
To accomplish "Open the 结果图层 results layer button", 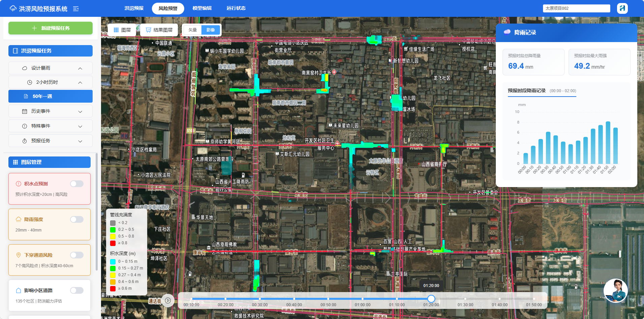I will pos(159,30).
